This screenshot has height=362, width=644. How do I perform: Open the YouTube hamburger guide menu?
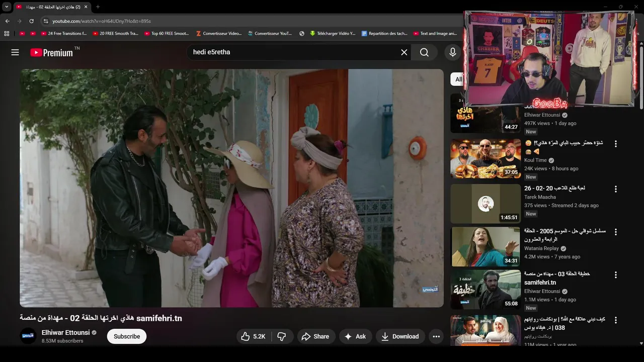[x=15, y=52]
